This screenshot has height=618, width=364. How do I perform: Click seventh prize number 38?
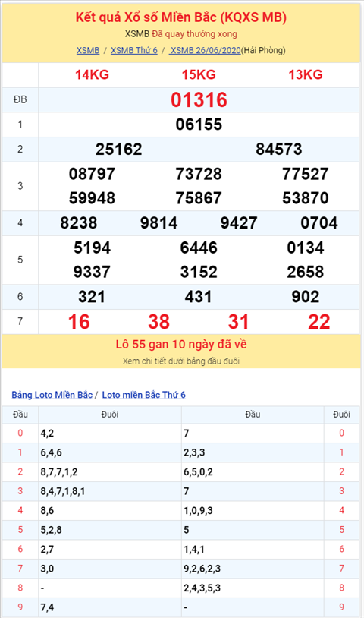[x=159, y=322]
